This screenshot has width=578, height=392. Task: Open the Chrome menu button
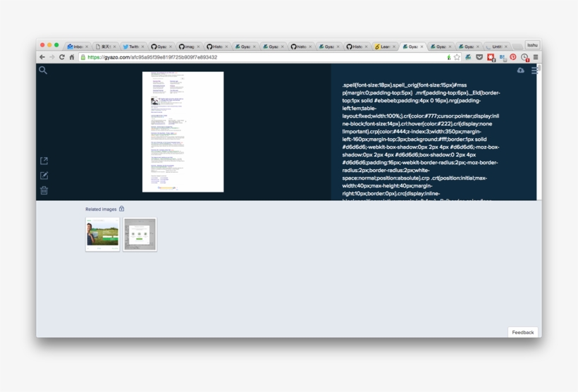pyautogui.click(x=536, y=57)
